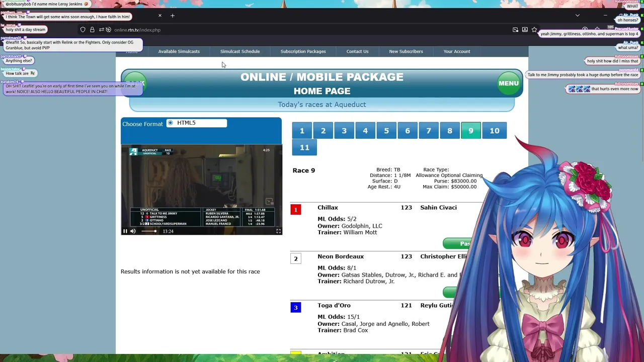Viewport: 644px width, 362px height.
Task: Open the green MENU button
Action: point(509,83)
